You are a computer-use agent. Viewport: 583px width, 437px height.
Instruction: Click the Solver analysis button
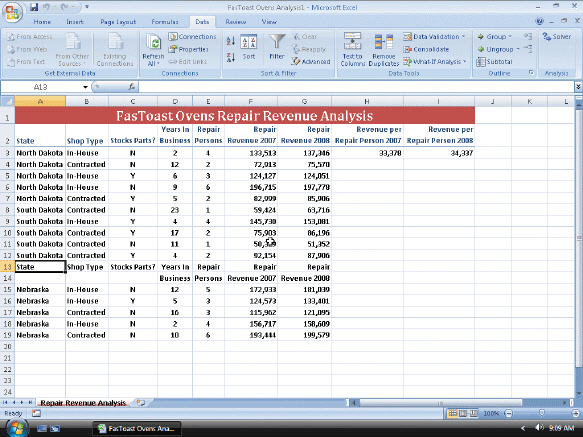pos(557,36)
